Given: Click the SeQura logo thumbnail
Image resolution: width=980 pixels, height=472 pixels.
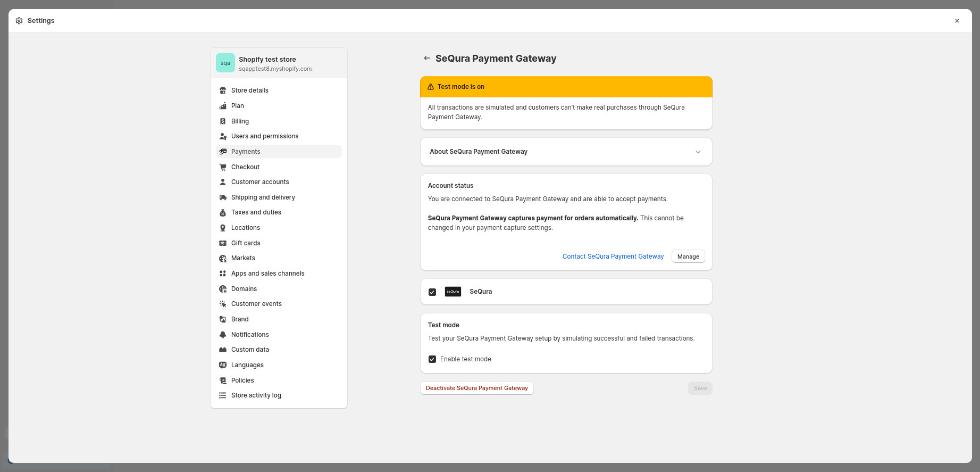Looking at the screenshot, I should coord(453,292).
